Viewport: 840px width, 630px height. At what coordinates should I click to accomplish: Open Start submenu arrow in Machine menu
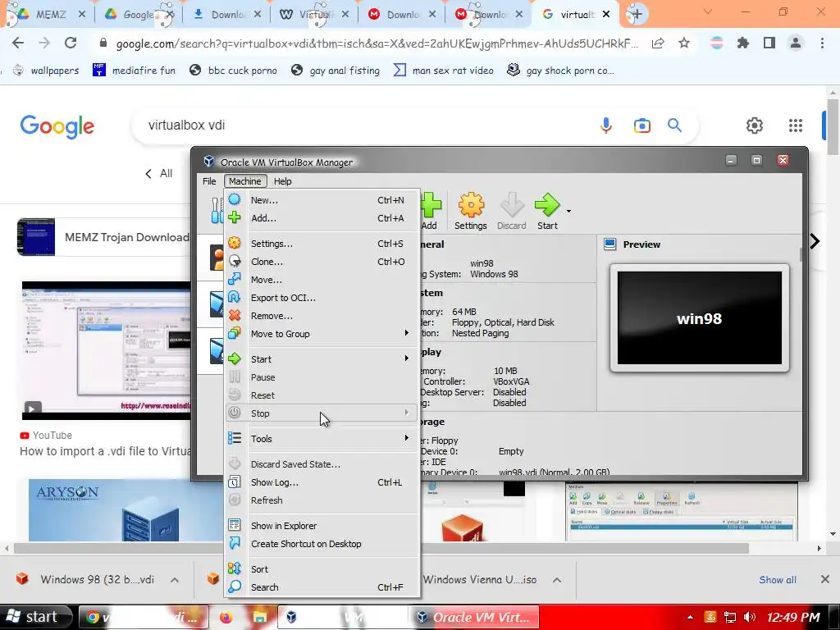tap(407, 358)
